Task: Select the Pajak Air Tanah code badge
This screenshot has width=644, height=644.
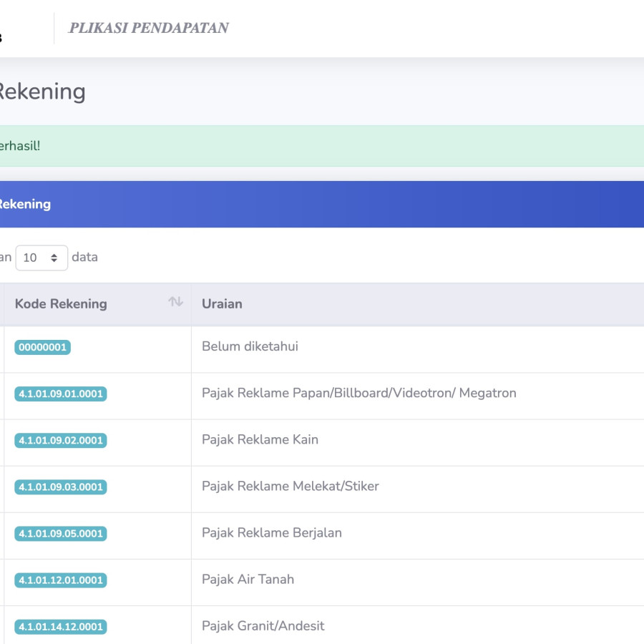Action: point(61,581)
